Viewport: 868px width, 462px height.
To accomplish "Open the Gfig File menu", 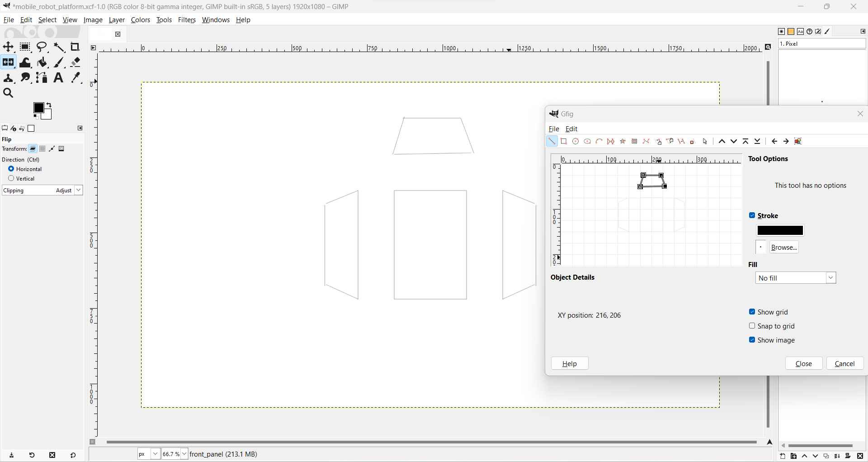I will click(x=554, y=129).
